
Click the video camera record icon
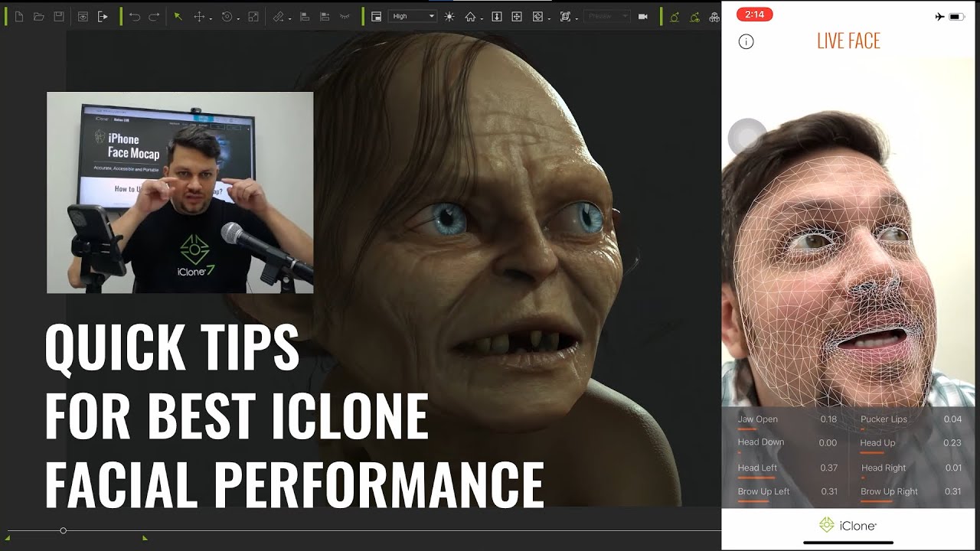point(643,16)
